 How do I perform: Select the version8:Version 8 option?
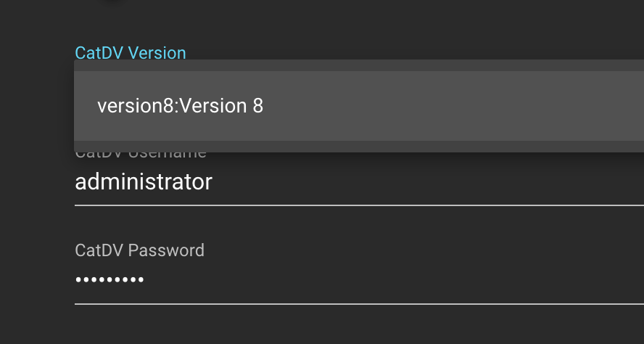(180, 106)
